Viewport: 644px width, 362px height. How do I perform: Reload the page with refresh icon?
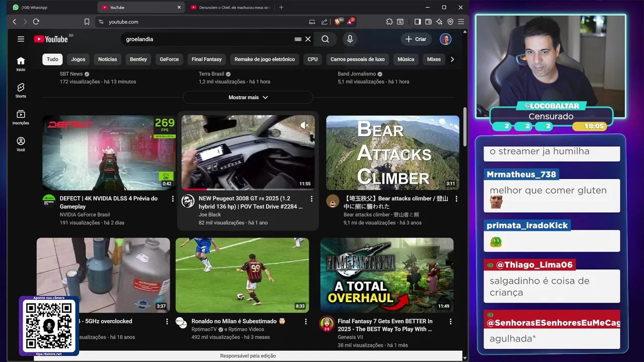click(36, 22)
